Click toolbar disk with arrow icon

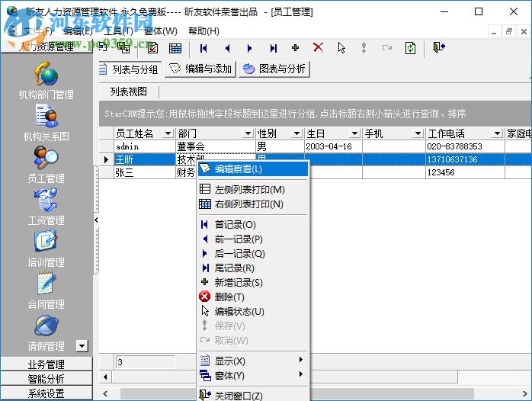[x=123, y=48]
